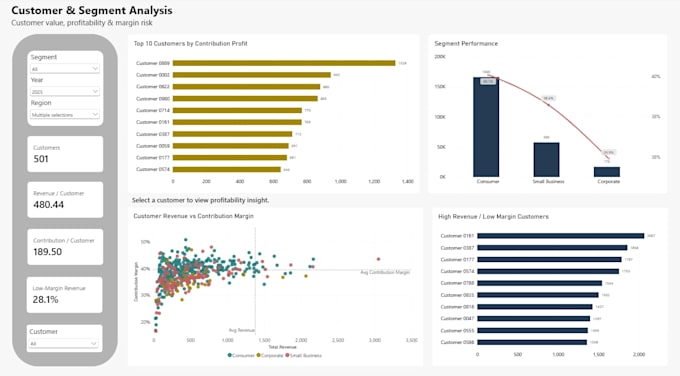Click Customer 0161 bar in High Revenue chart
Viewport: 680px width, 376px height.
(x=561, y=236)
